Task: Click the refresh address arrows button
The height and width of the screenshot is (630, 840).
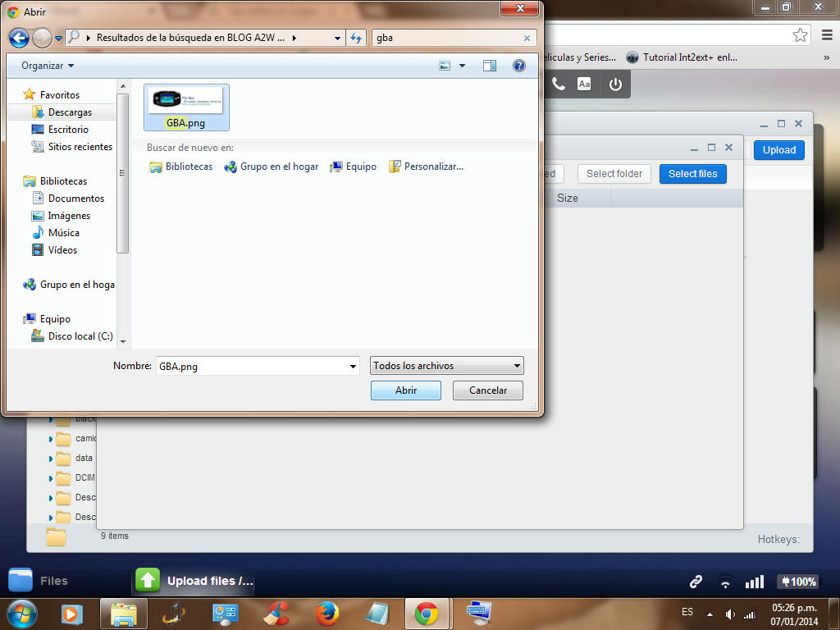Action: coord(356,38)
